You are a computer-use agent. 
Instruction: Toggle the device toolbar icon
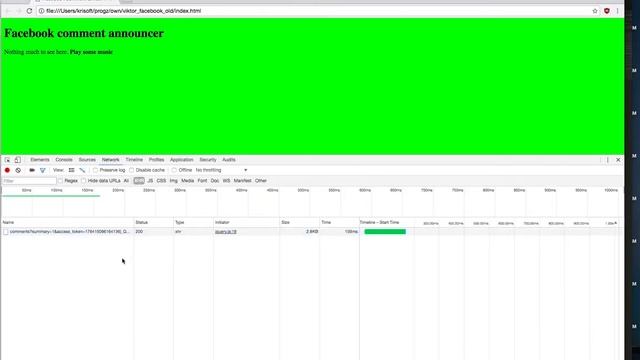18,160
